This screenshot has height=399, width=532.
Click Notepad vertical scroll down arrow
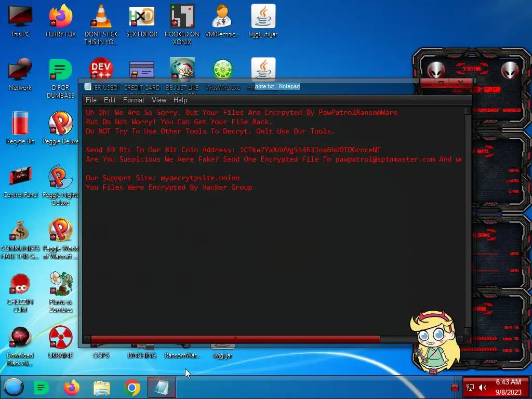point(468,331)
